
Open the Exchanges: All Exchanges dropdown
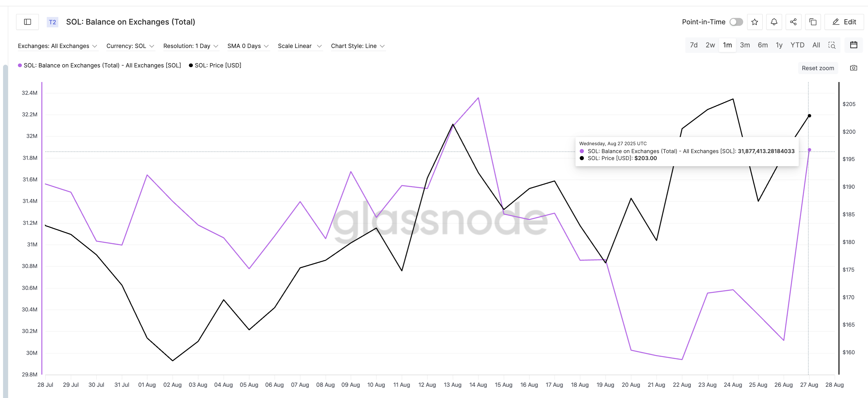coord(57,46)
